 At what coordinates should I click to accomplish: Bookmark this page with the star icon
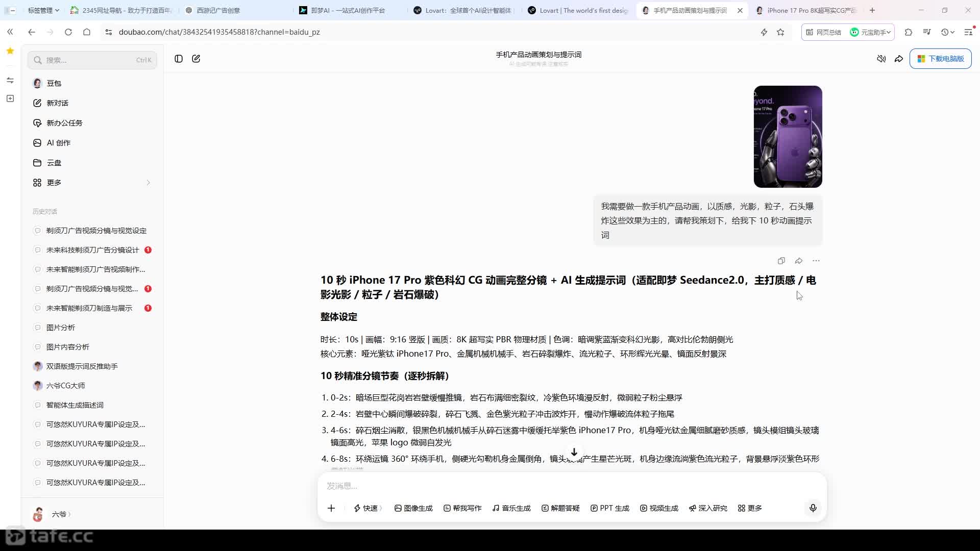(x=780, y=32)
